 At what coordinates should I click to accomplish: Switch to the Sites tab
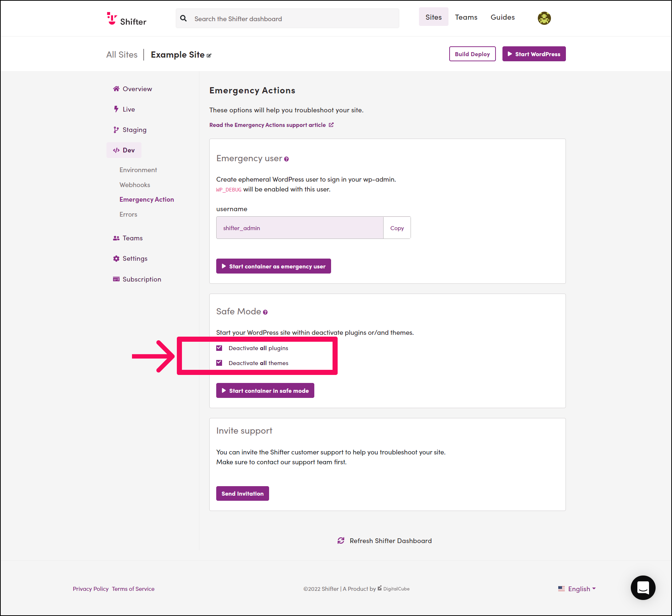tap(433, 17)
